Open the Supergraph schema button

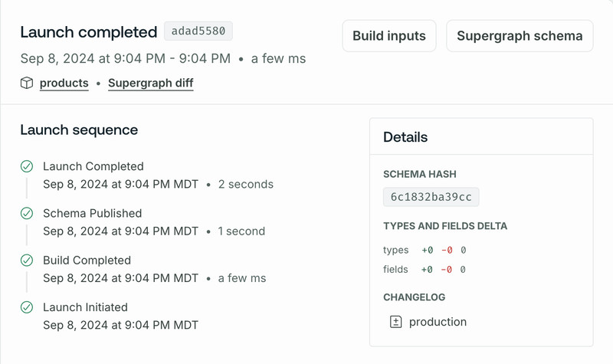pyautogui.click(x=520, y=36)
